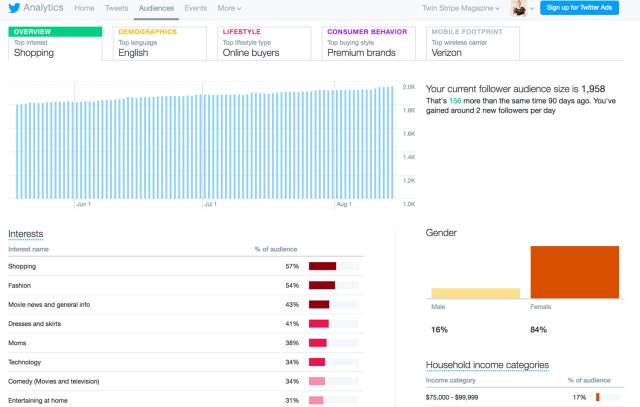
Task: Click Comedy (Movies and television) row label
Action: click(53, 381)
